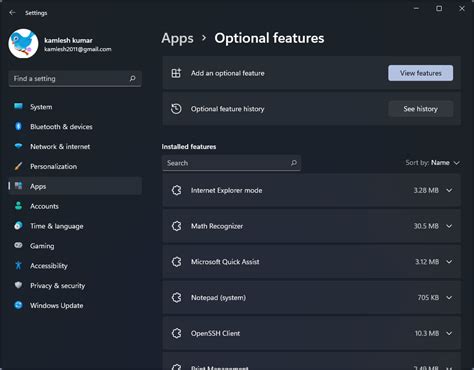Click the Privacy shield icon
The height and width of the screenshot is (370, 474).
click(x=18, y=285)
